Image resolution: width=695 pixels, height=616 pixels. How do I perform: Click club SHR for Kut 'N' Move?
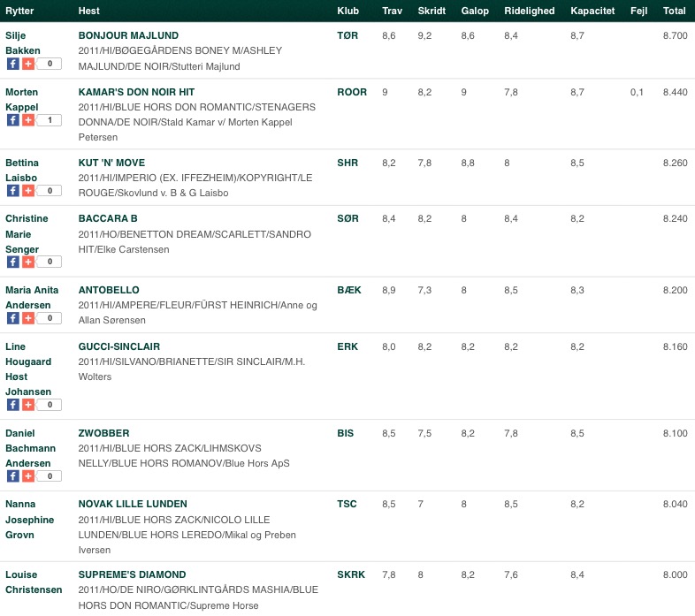tap(347, 163)
